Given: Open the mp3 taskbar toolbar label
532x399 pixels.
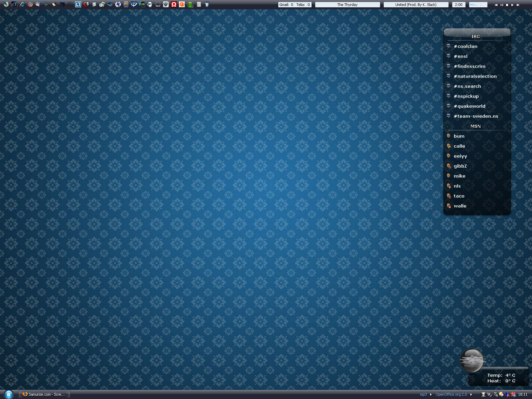Looking at the screenshot, I should click(x=423, y=394).
